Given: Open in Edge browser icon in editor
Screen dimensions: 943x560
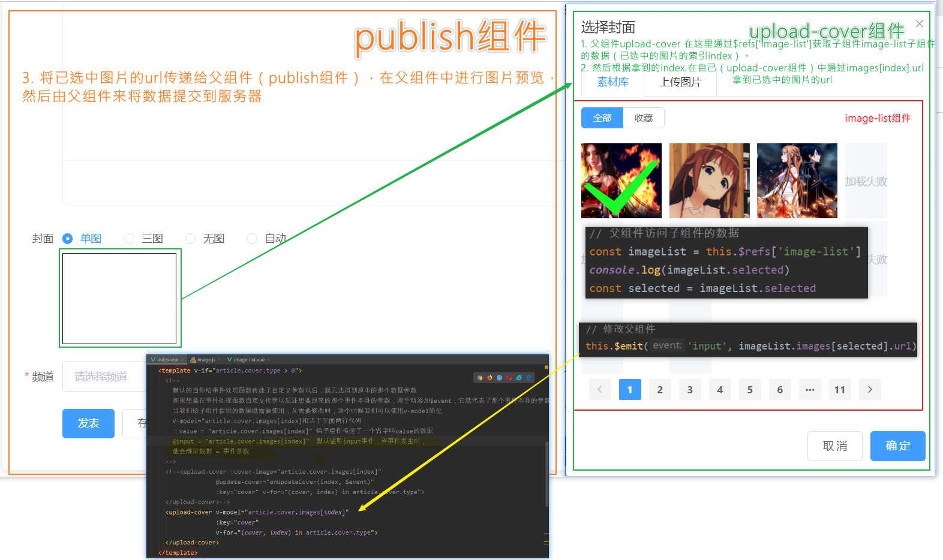Looking at the screenshot, I should (x=528, y=378).
